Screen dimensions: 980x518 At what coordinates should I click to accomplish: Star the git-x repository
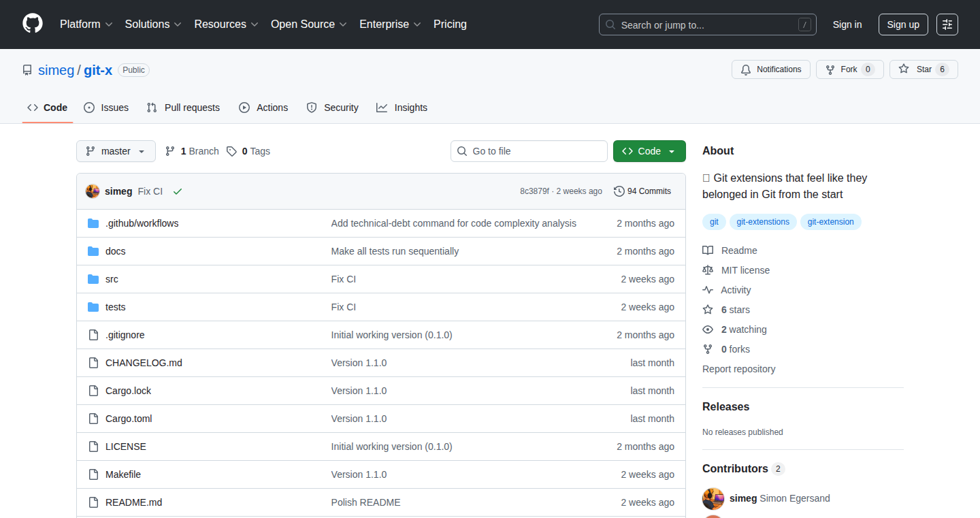(924, 69)
